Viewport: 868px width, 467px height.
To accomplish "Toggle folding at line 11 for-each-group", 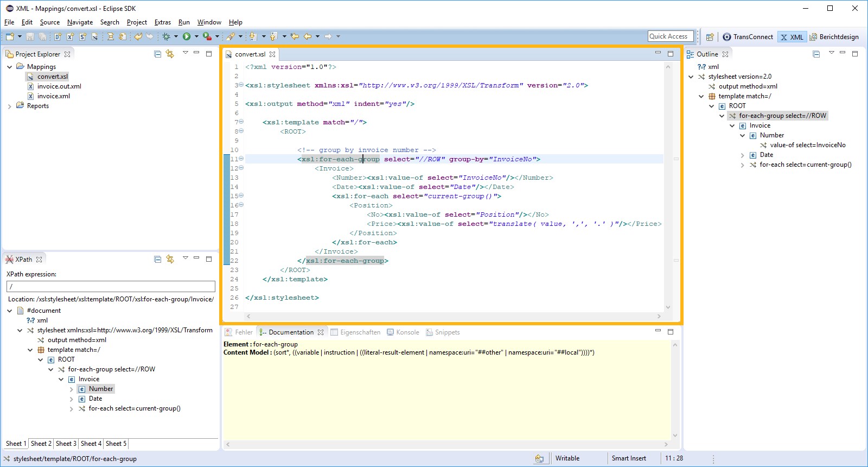I will pos(241,159).
